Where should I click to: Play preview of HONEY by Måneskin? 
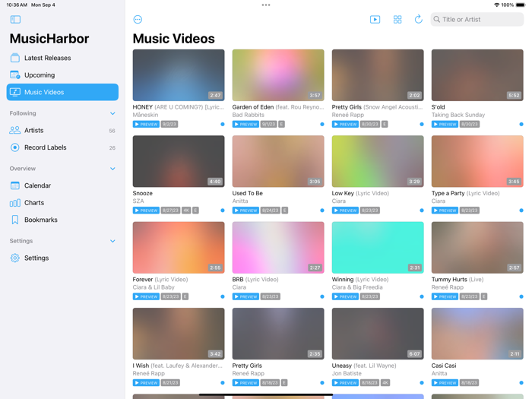pyautogui.click(x=146, y=124)
